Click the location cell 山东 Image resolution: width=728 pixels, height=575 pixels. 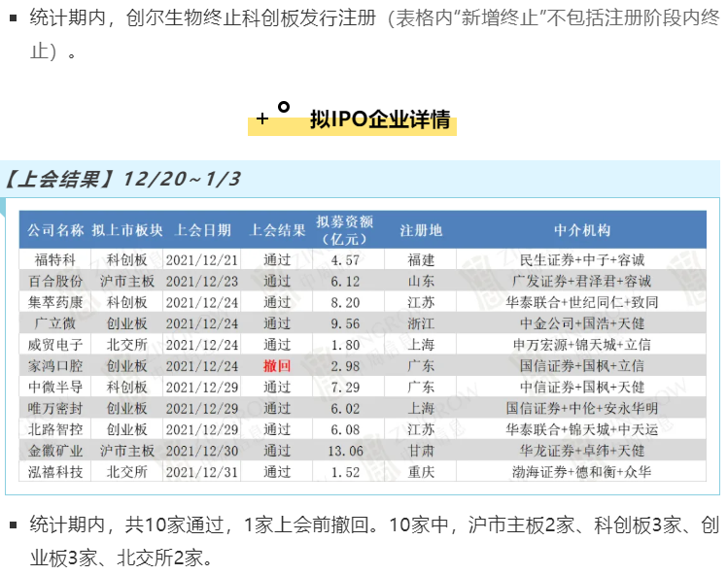[421, 282]
